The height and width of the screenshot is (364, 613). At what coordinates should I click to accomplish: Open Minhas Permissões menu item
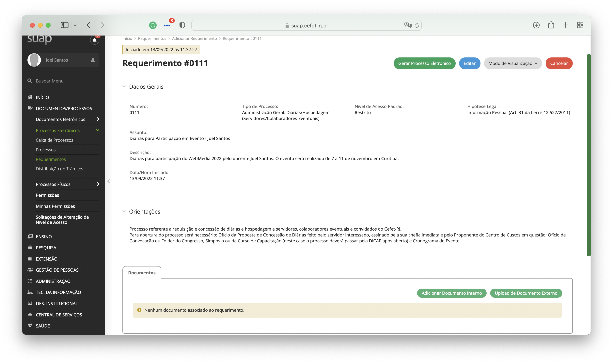55,206
